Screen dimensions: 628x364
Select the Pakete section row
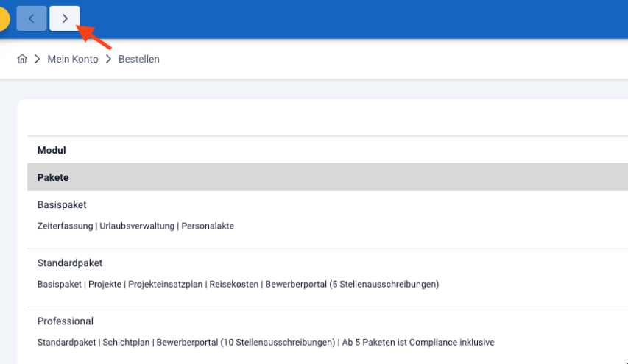[x=328, y=177]
